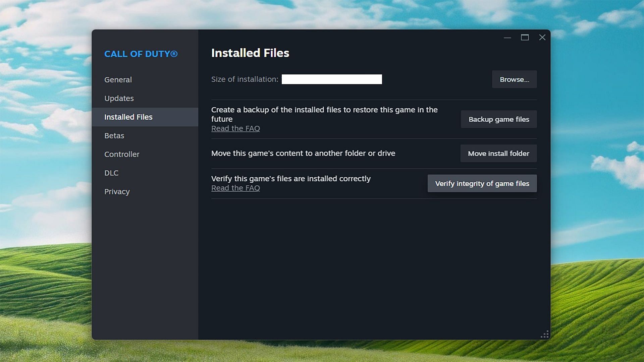This screenshot has height=362, width=644.
Task: Click the minimize window button
Action: pos(507,37)
